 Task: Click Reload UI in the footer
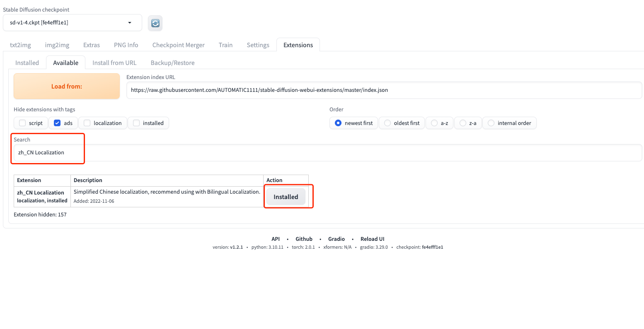tap(372, 239)
